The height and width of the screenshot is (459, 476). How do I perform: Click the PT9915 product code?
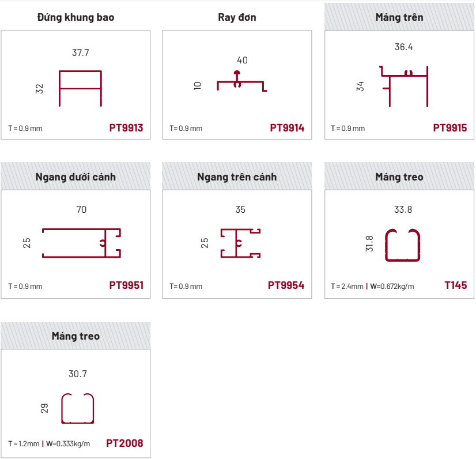[450, 128]
